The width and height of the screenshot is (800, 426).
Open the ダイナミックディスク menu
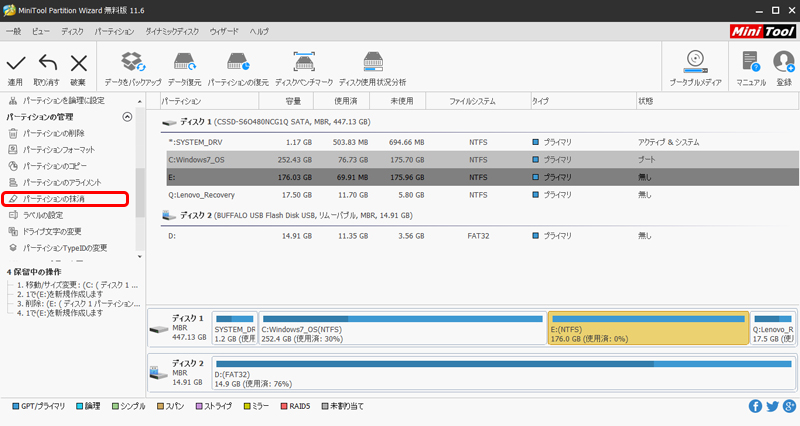171,32
